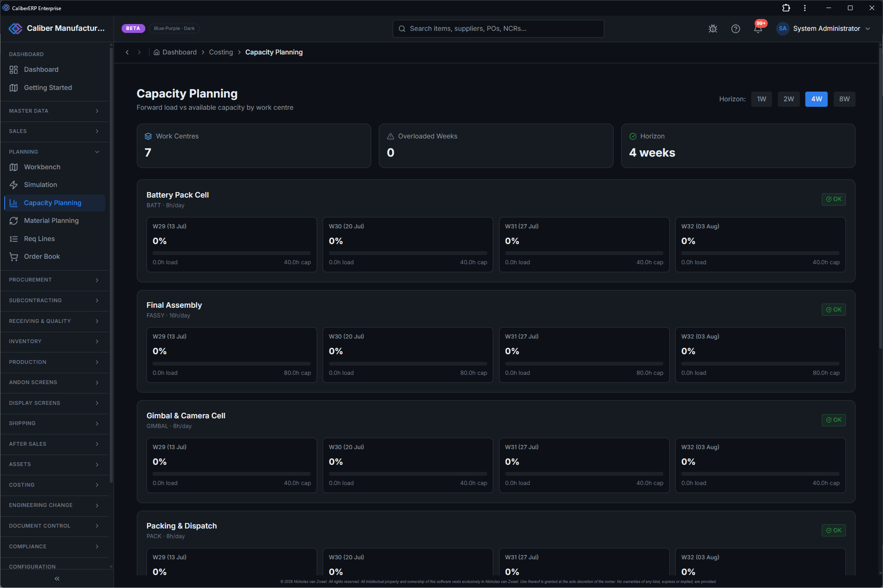
Task: Expand the Master Data section
Action: pyautogui.click(x=54, y=111)
